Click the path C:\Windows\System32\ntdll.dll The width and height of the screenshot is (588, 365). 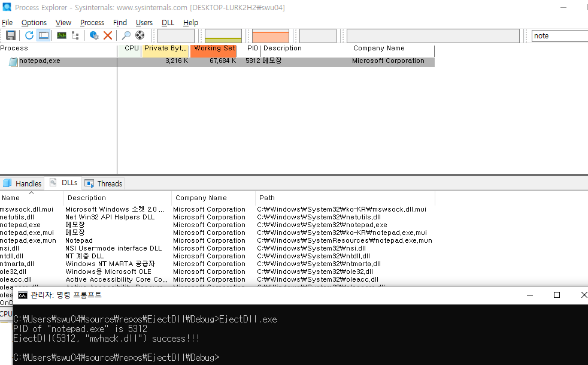coord(314,257)
